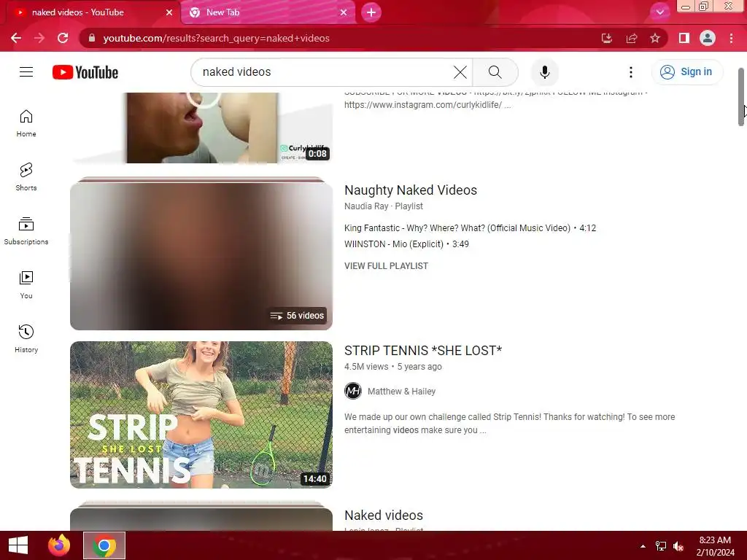Open the Naked videos playlist title at bottom
This screenshot has width=747, height=560.
(x=384, y=516)
